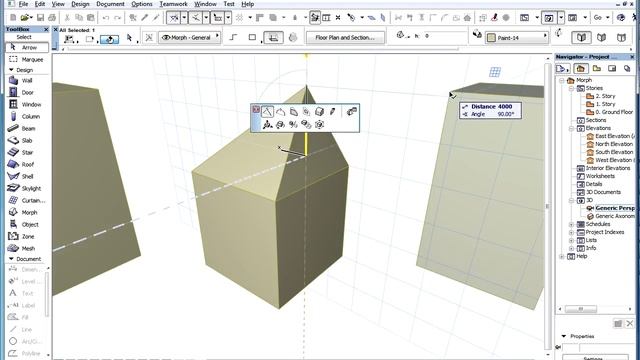Select the Zone tool

point(27,236)
